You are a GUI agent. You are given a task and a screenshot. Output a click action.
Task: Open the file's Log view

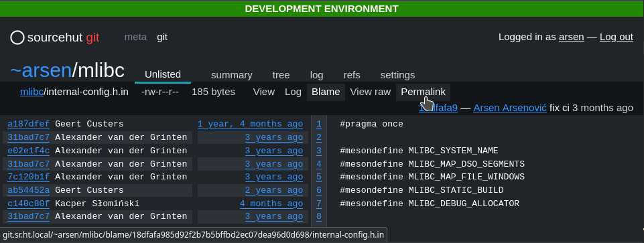(x=294, y=92)
